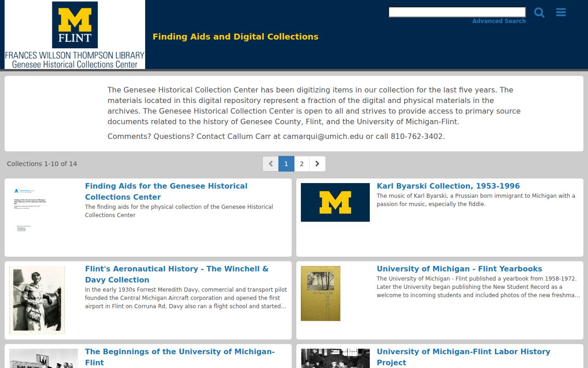
Task: Select page 1 in pagination
Action: (286, 164)
